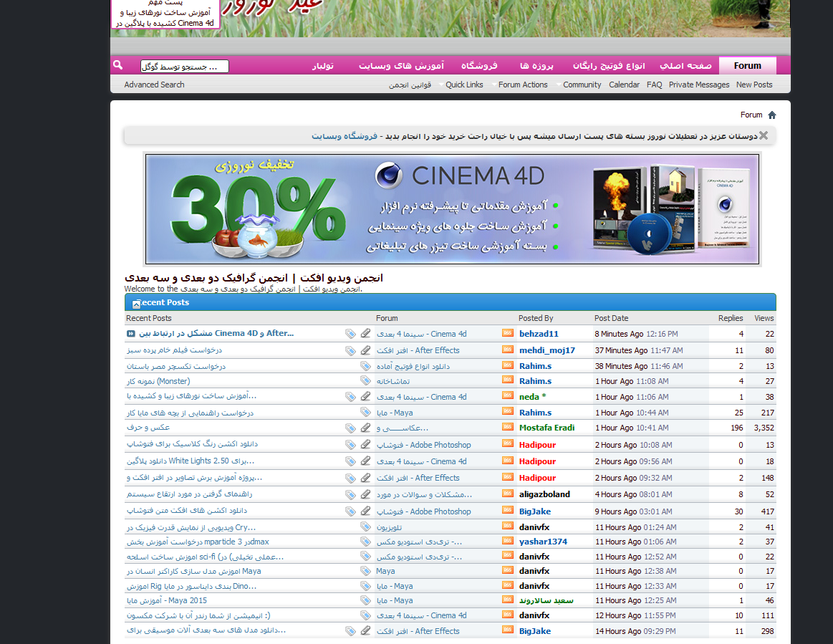Click paperclip icon in last BigJake row

click(365, 630)
